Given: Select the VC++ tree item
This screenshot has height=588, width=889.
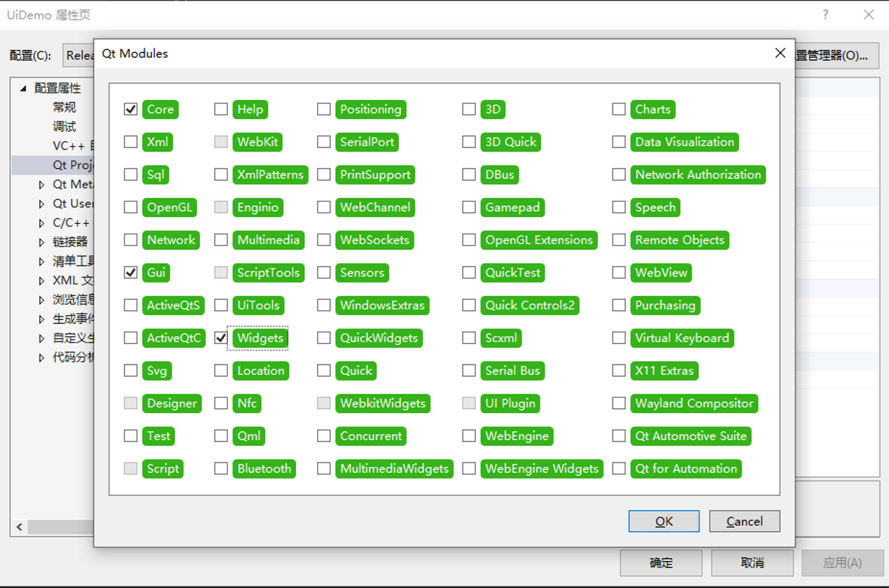Looking at the screenshot, I should 72,146.
